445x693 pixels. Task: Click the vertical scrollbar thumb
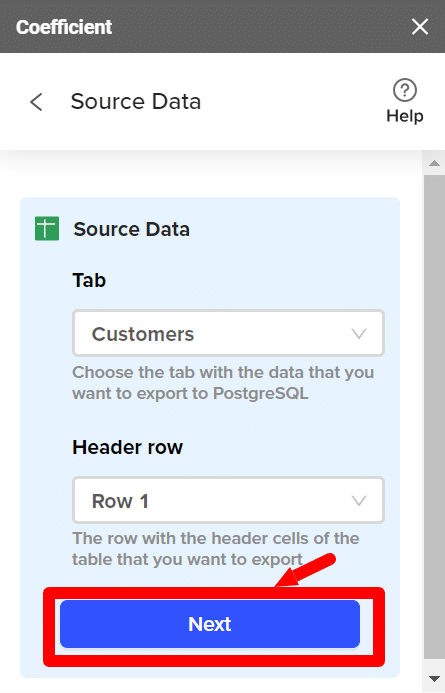coord(434,415)
